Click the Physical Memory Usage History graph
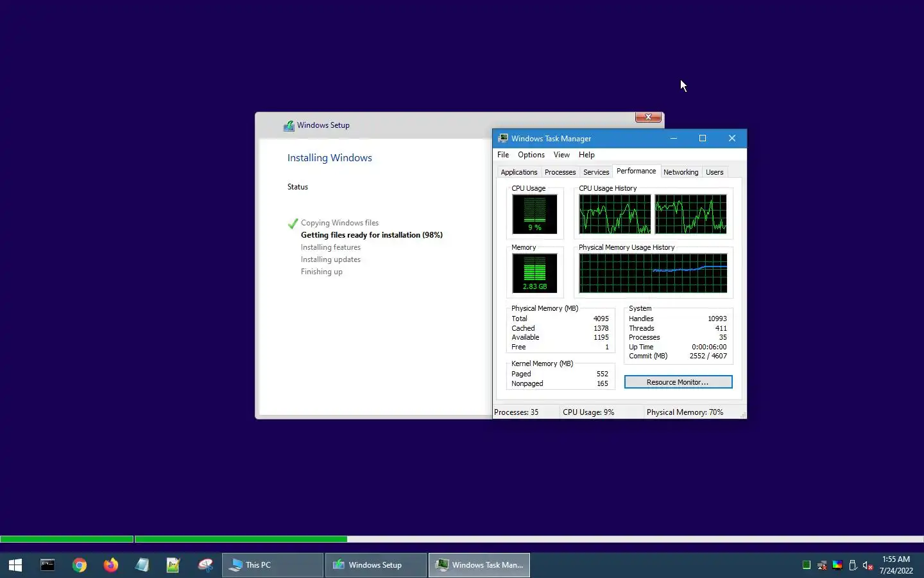924x578 pixels. [653, 273]
